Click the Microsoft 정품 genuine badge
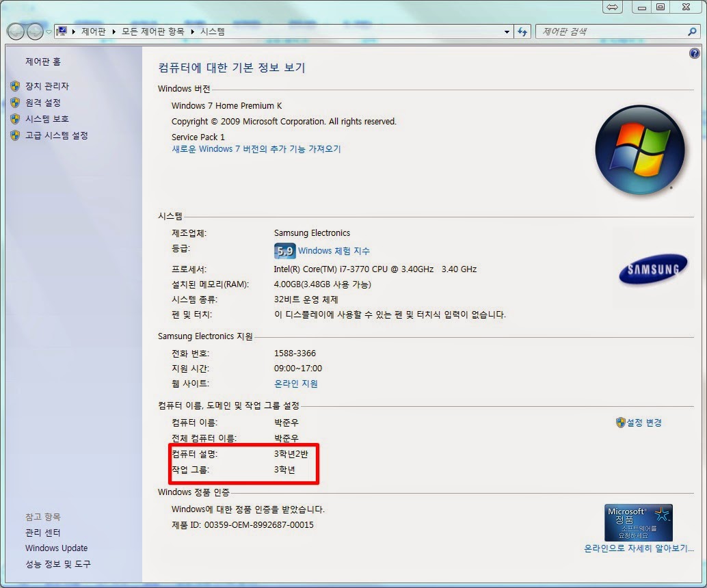 [638, 522]
